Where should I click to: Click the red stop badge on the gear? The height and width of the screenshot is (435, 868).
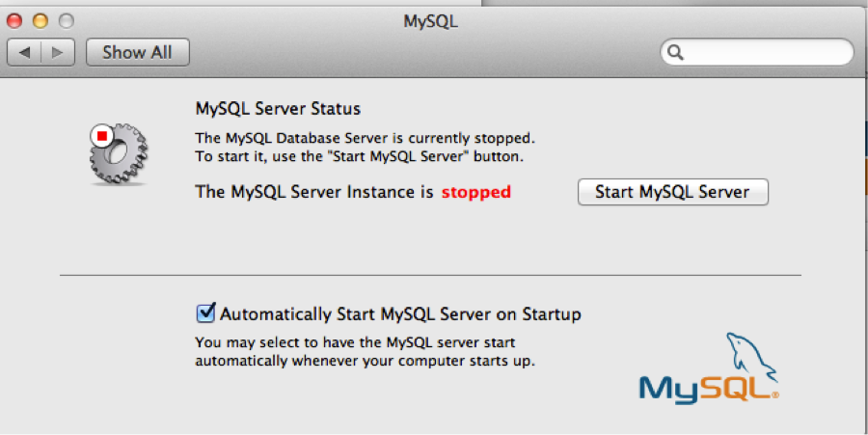(x=101, y=136)
